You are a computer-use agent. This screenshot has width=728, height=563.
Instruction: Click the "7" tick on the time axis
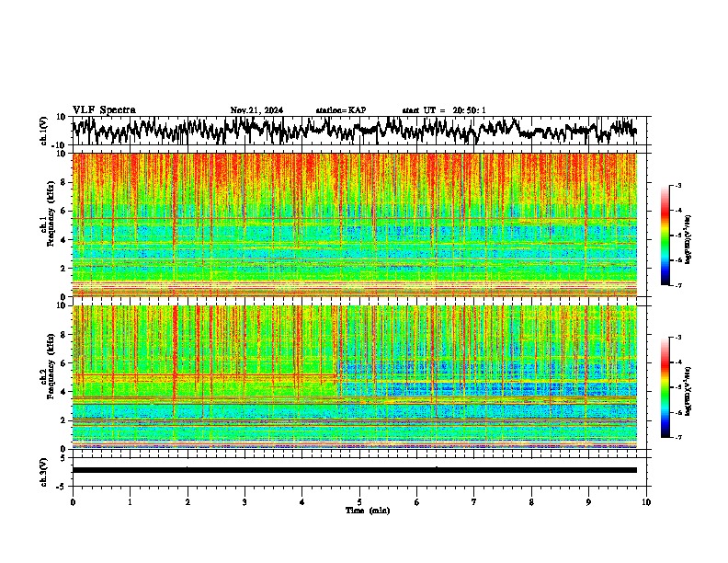pos(474,502)
